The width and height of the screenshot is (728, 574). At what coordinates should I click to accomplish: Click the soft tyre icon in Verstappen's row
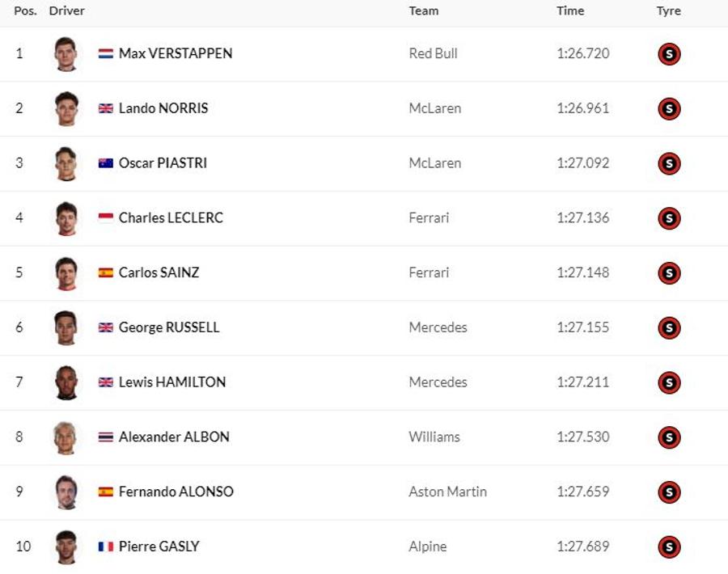[669, 54]
